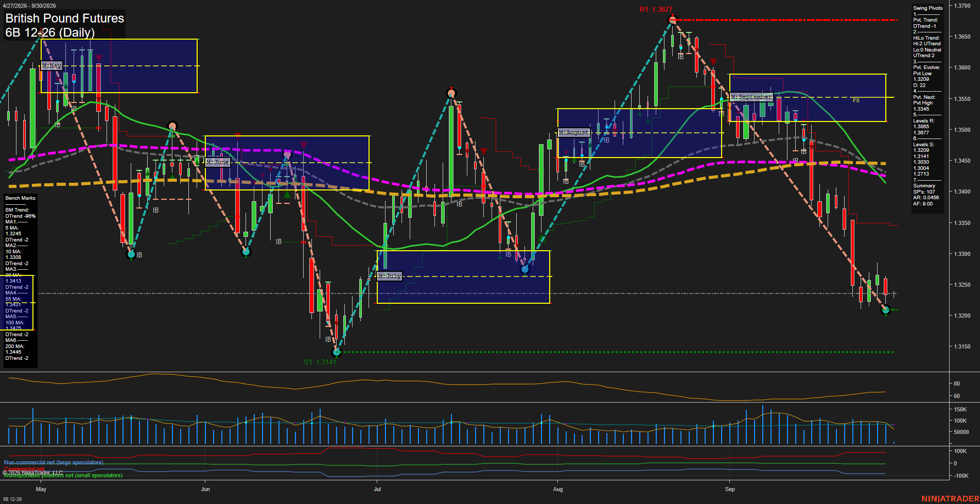This screenshot has width=980, height=504.
Task: Select the R1: 1.3677 resistance label
Action: click(656, 9)
